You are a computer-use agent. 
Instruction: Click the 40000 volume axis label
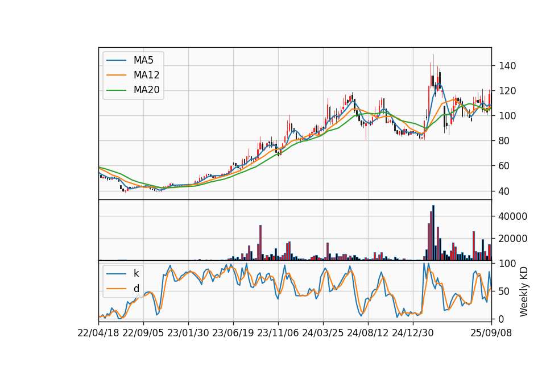(512, 216)
